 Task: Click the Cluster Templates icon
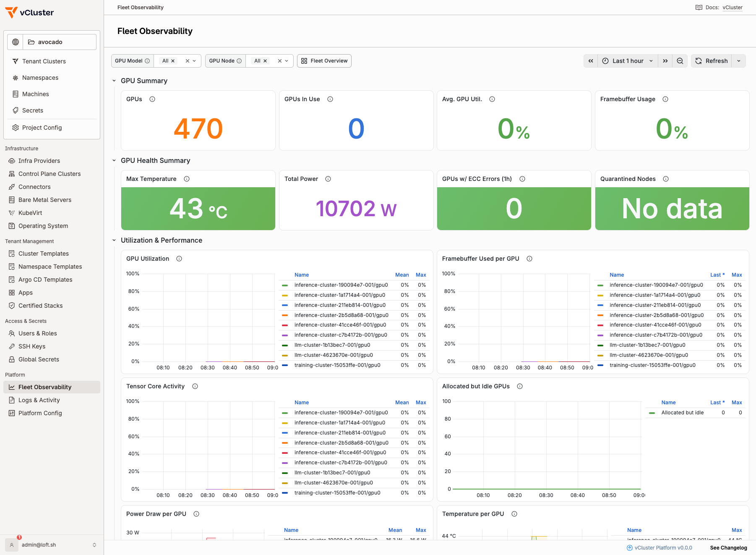[x=12, y=254]
